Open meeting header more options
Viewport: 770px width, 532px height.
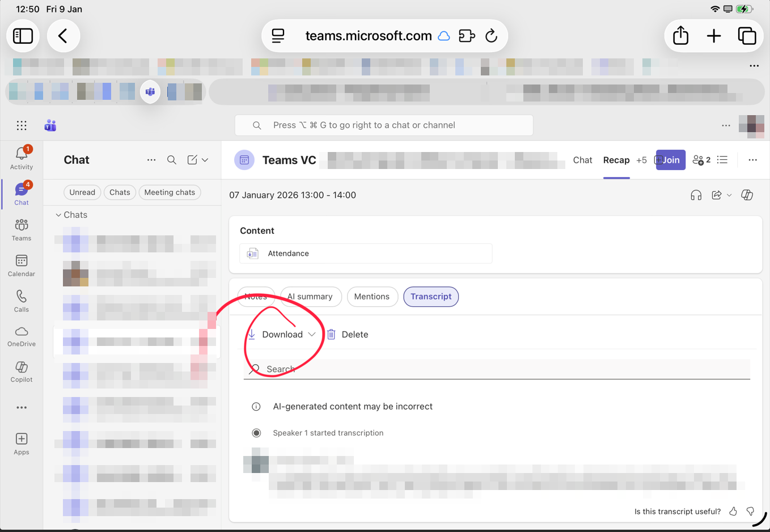[x=752, y=160]
